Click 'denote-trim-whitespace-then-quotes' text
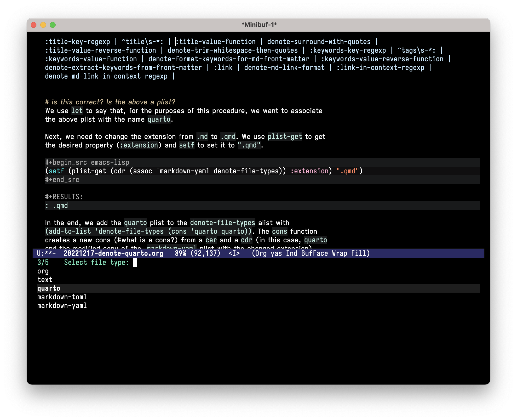Image resolution: width=517 pixels, height=420 pixels. (x=233, y=50)
